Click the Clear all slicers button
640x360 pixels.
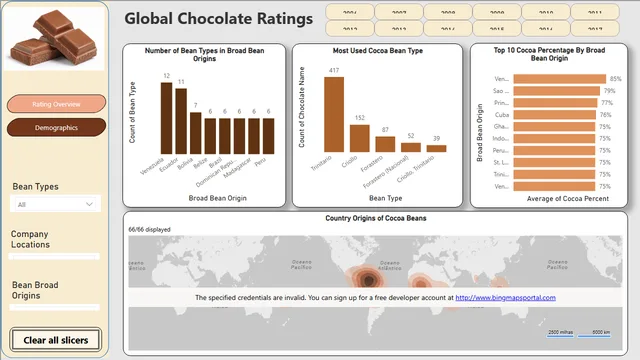56,340
